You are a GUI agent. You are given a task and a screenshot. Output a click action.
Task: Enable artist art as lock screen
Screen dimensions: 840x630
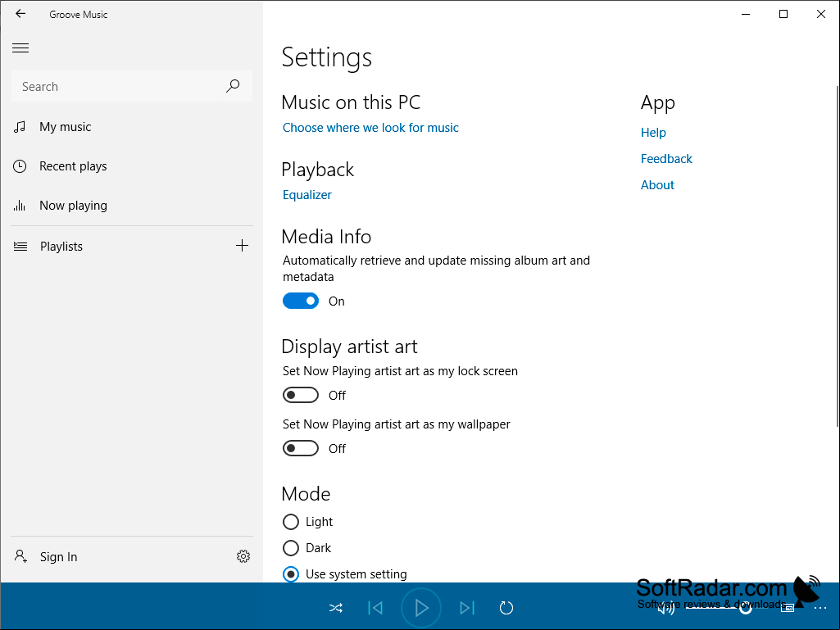point(301,396)
